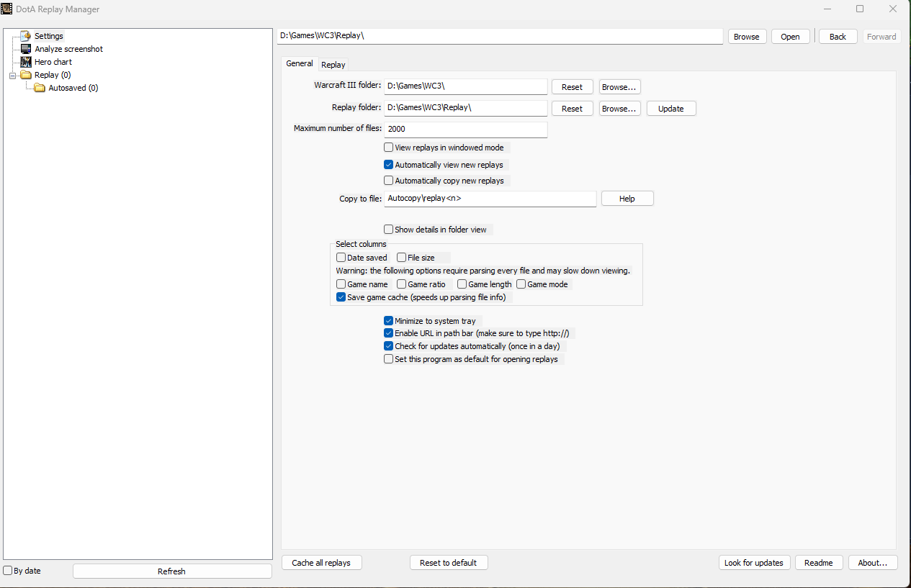Click the Replay folder icon in the tree
This screenshot has width=911, height=588.
[26, 75]
